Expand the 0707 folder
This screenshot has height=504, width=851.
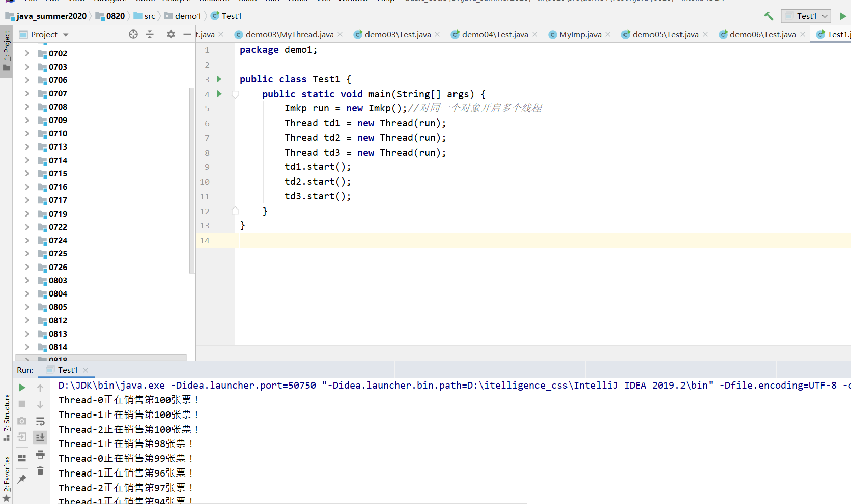[27, 93]
